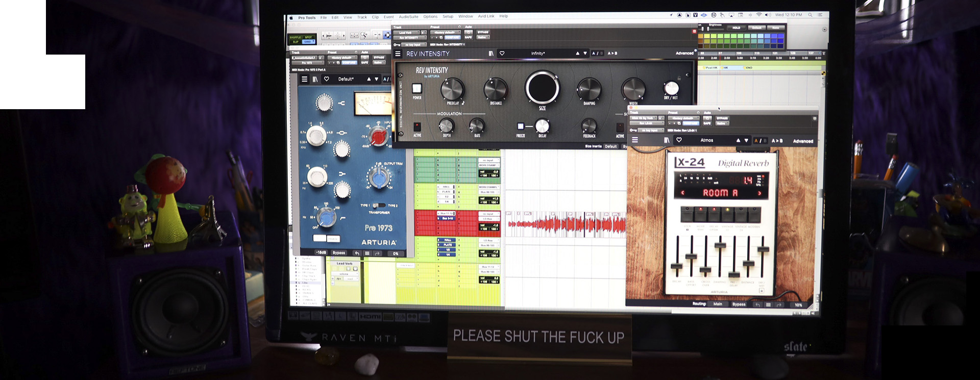Screen dimensions: 980x380
Task: Open macOS Spotlight search icon
Action: [810, 15]
